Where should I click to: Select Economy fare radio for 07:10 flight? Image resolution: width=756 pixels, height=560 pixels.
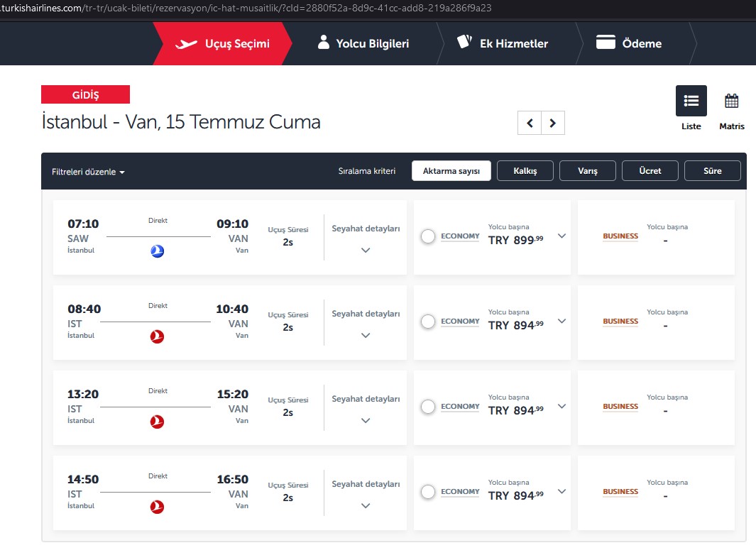(x=427, y=236)
